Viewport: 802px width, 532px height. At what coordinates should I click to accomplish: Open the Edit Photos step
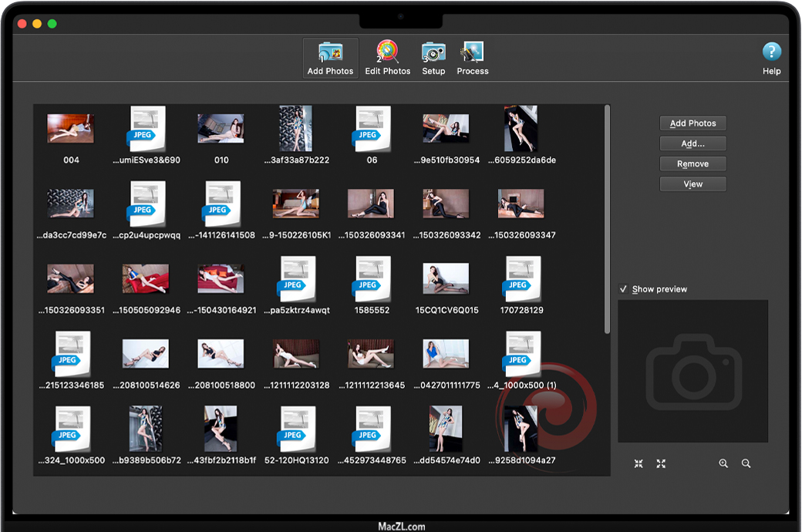(x=387, y=58)
